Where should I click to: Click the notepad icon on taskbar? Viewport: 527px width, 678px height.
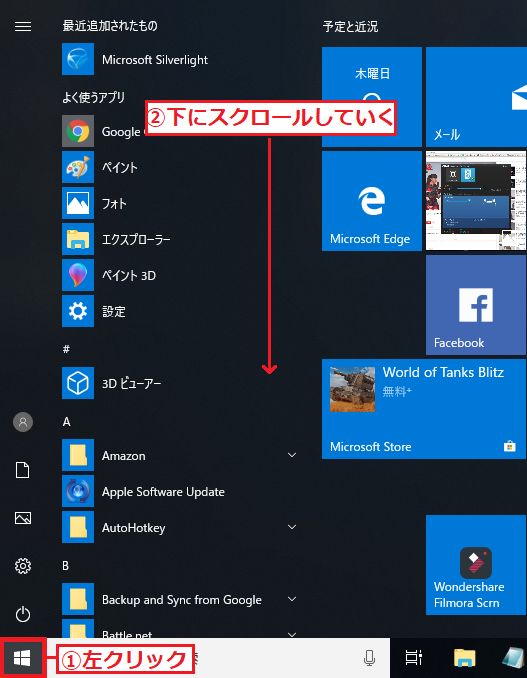(514, 658)
